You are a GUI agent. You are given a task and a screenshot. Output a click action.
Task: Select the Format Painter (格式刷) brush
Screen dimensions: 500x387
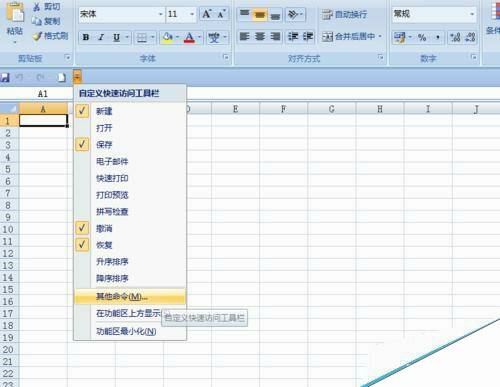[x=37, y=36]
